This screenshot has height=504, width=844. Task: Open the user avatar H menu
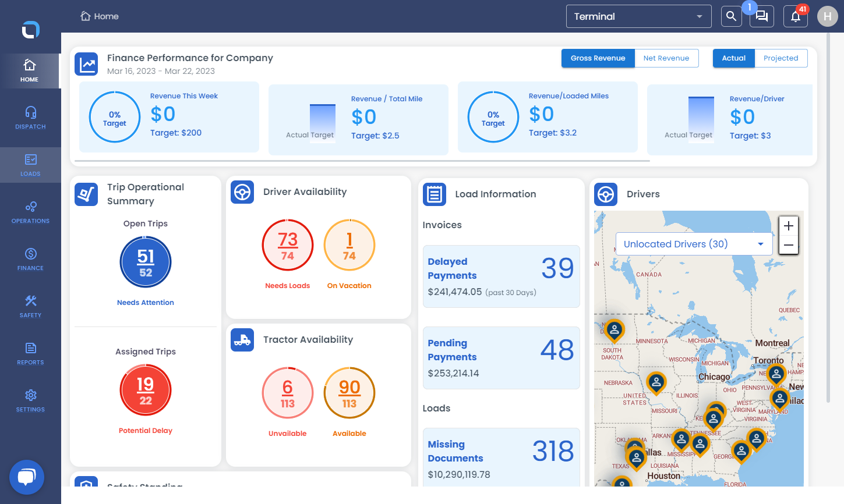coord(828,16)
